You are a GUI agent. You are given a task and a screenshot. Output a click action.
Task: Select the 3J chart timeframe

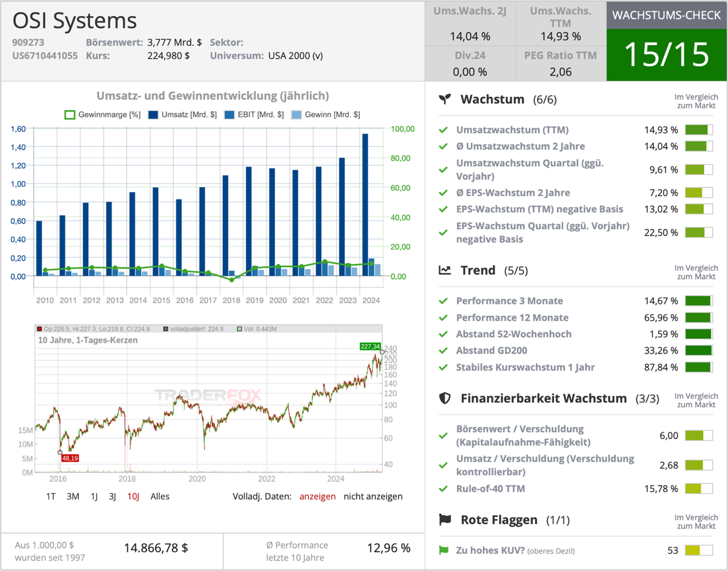[x=112, y=496]
